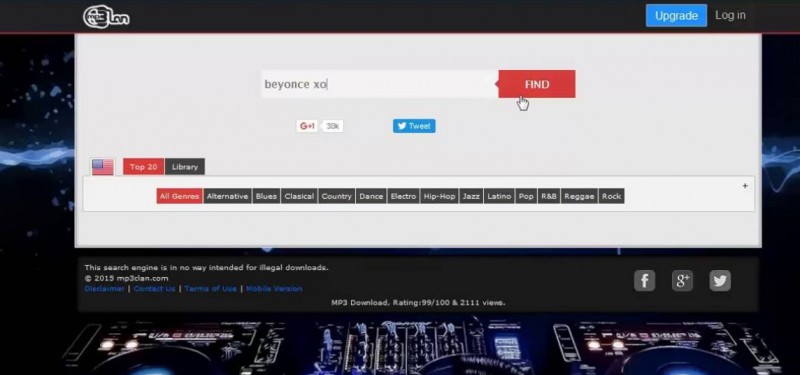Filter by Reggae genre
The image size is (800, 375).
tap(580, 196)
